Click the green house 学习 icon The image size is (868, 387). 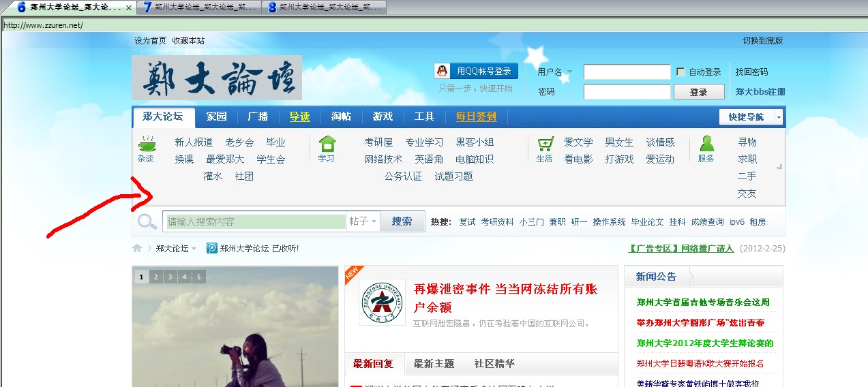point(327,144)
